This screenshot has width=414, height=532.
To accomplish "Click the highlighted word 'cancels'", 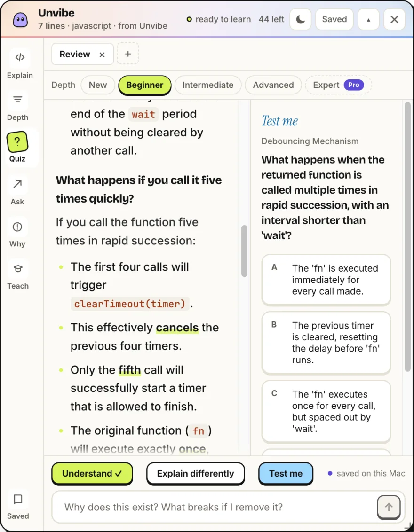I will (x=177, y=328).
